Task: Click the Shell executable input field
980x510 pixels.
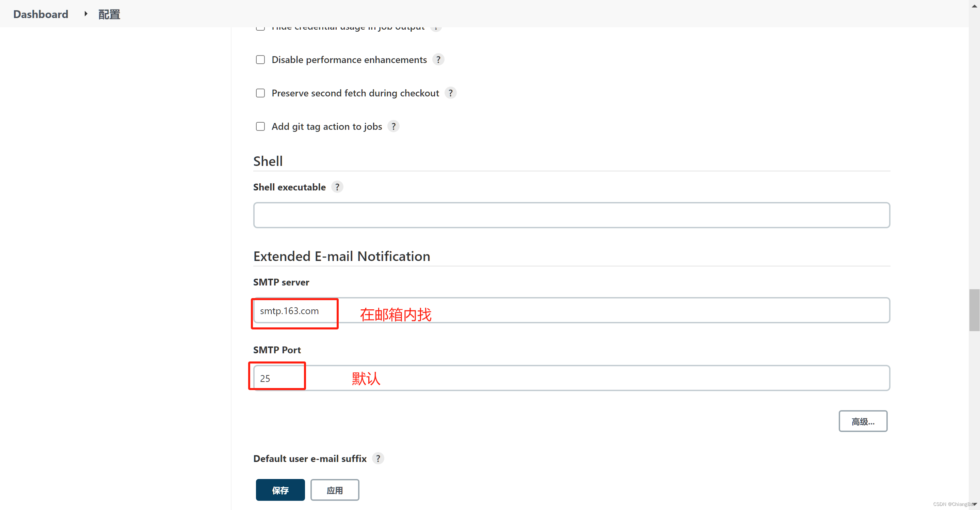Action: click(572, 215)
